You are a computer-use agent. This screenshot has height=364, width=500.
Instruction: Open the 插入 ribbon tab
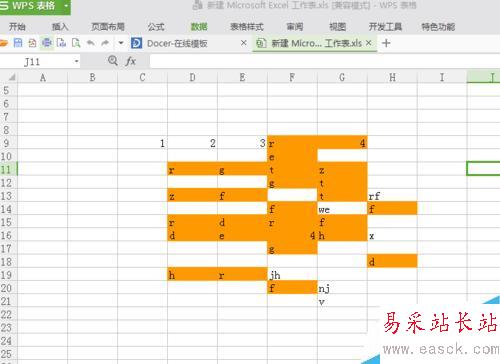click(x=60, y=27)
